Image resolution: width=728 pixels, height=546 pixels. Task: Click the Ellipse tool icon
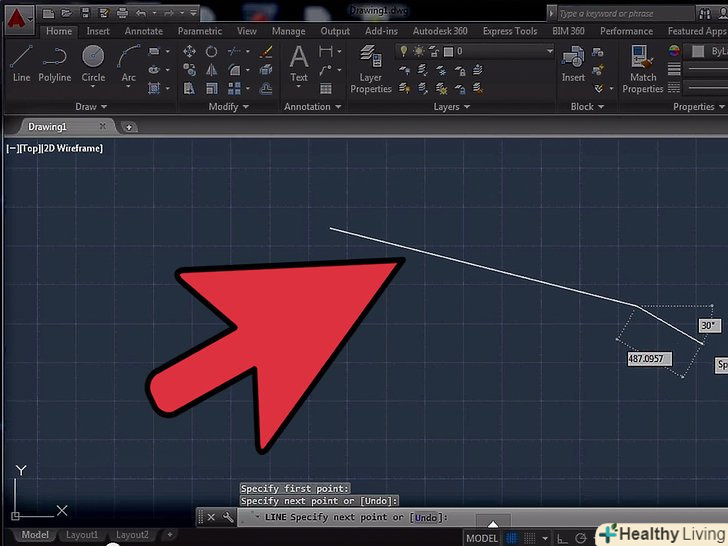pos(154,70)
